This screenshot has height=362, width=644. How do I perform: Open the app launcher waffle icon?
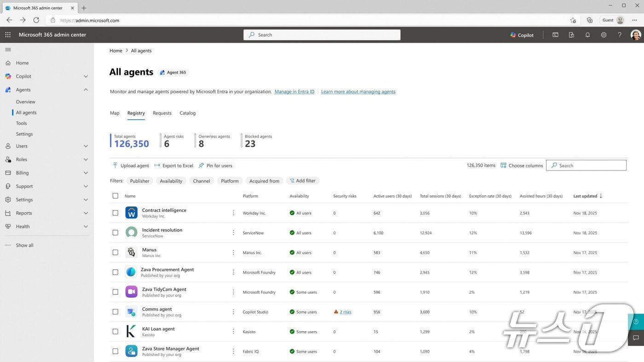coord(7,34)
